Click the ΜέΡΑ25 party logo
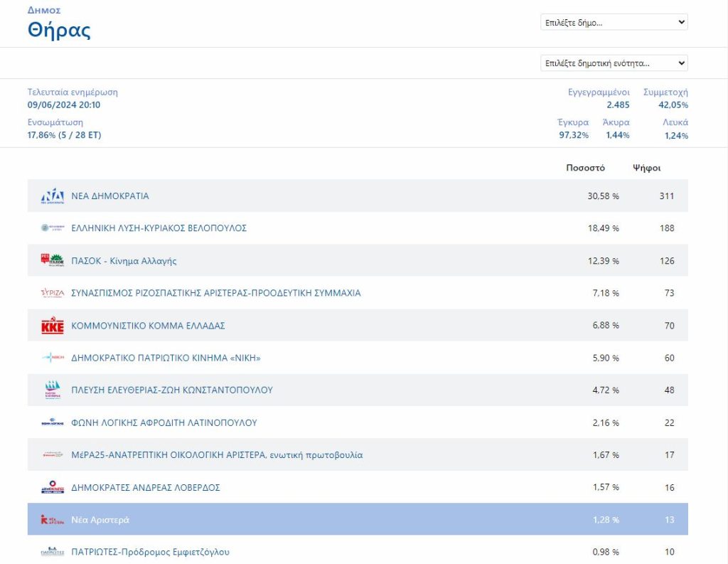728x564 pixels. coord(53,454)
